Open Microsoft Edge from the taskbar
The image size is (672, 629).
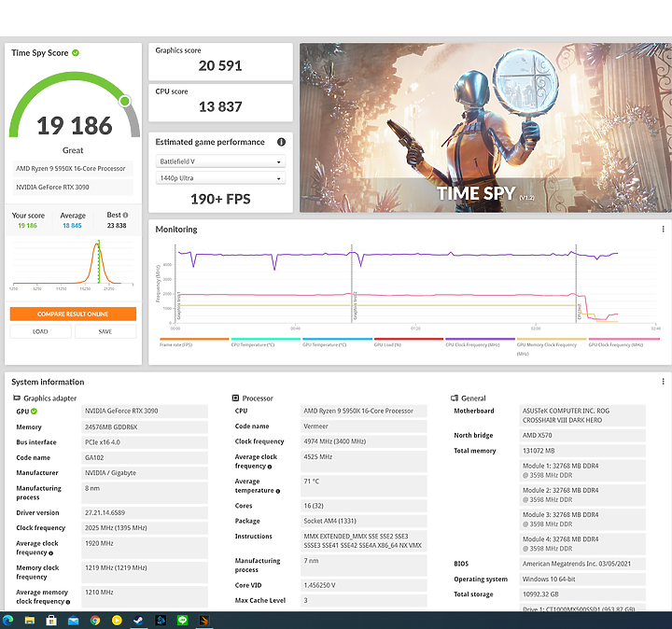click(x=7, y=620)
